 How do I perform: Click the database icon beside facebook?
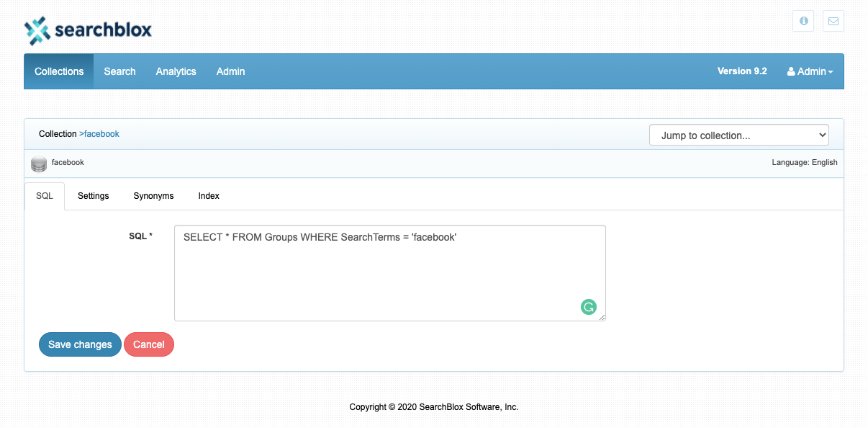[39, 164]
